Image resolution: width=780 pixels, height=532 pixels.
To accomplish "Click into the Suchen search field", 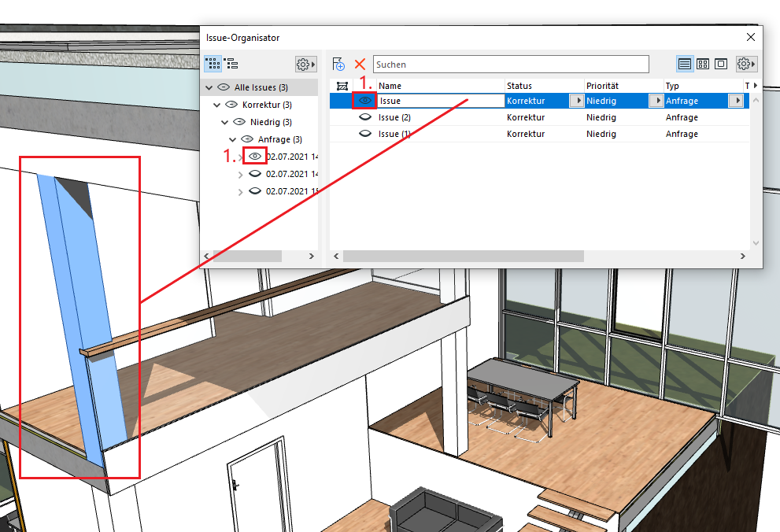I will pyautogui.click(x=510, y=65).
